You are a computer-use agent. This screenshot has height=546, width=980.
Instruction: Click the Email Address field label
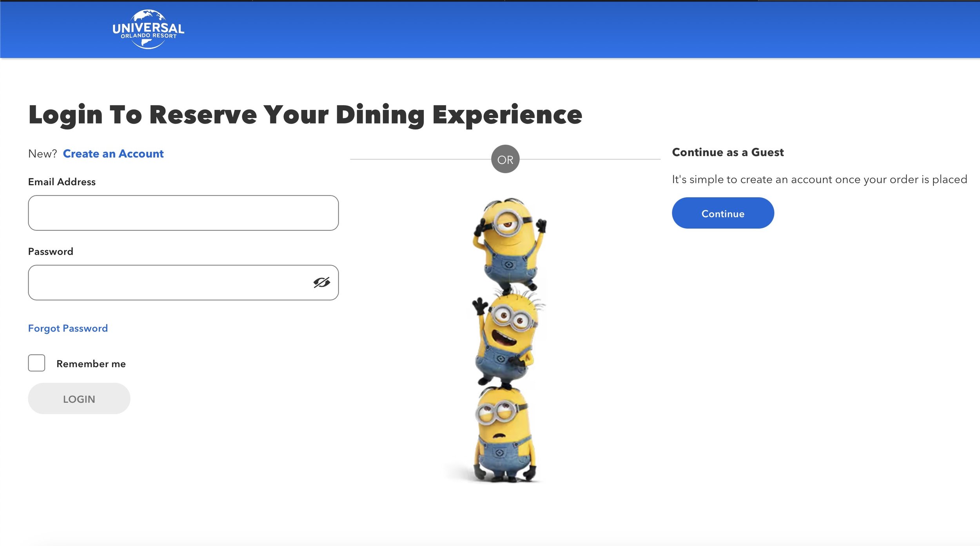[x=62, y=182]
